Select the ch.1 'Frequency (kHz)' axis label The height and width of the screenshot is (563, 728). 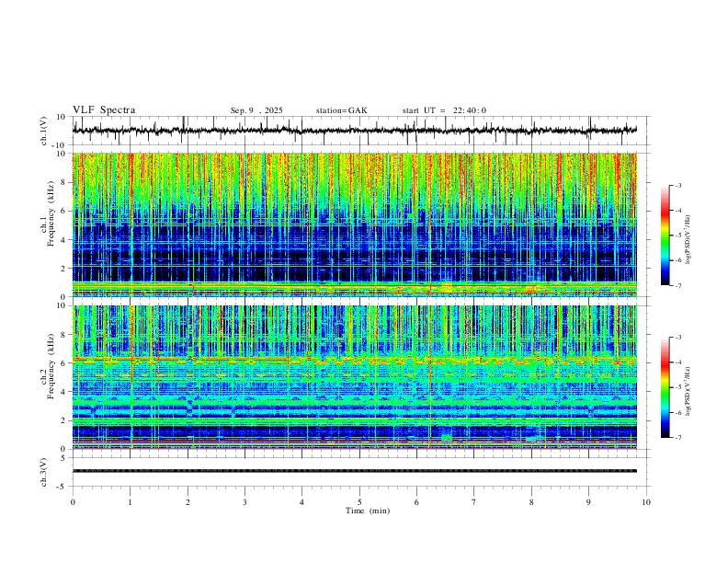[51, 213]
